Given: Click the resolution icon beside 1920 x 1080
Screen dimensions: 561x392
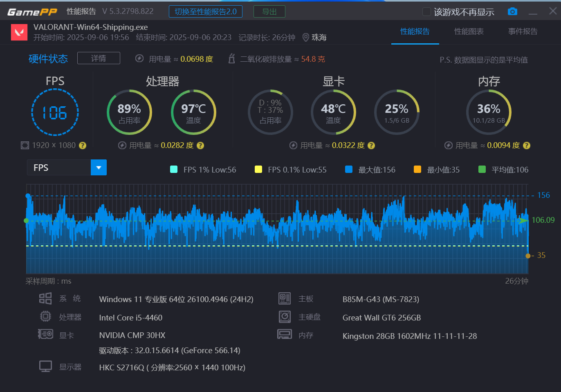Looking at the screenshot, I should pos(25,145).
